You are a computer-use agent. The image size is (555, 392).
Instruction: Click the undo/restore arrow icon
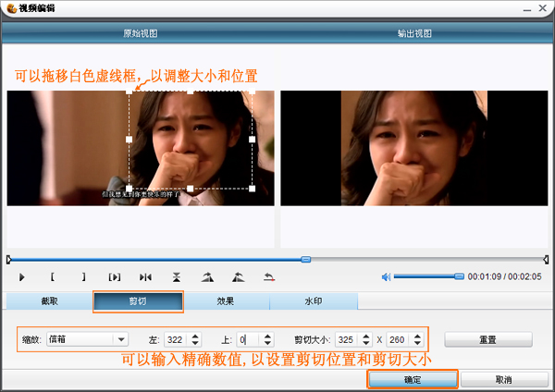click(x=269, y=277)
